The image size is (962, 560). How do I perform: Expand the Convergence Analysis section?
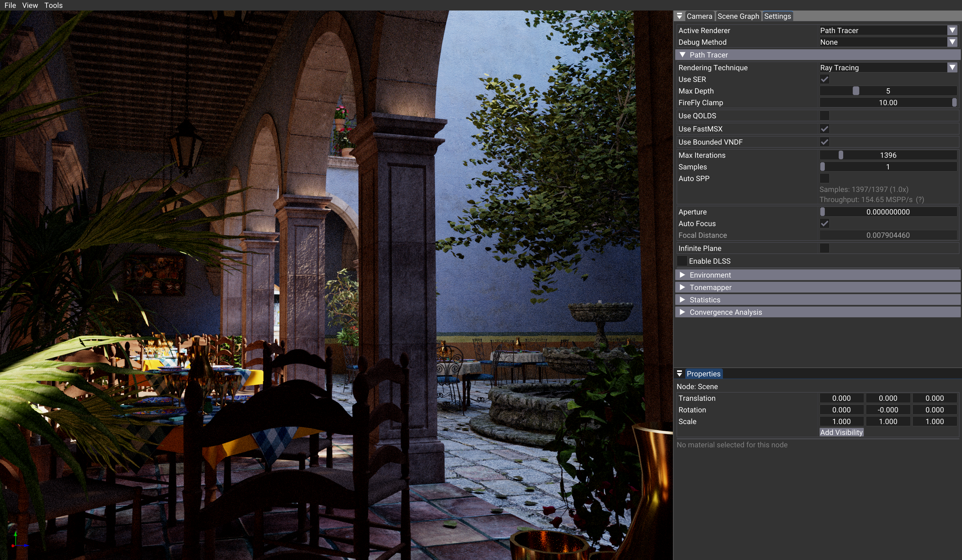[x=725, y=312]
